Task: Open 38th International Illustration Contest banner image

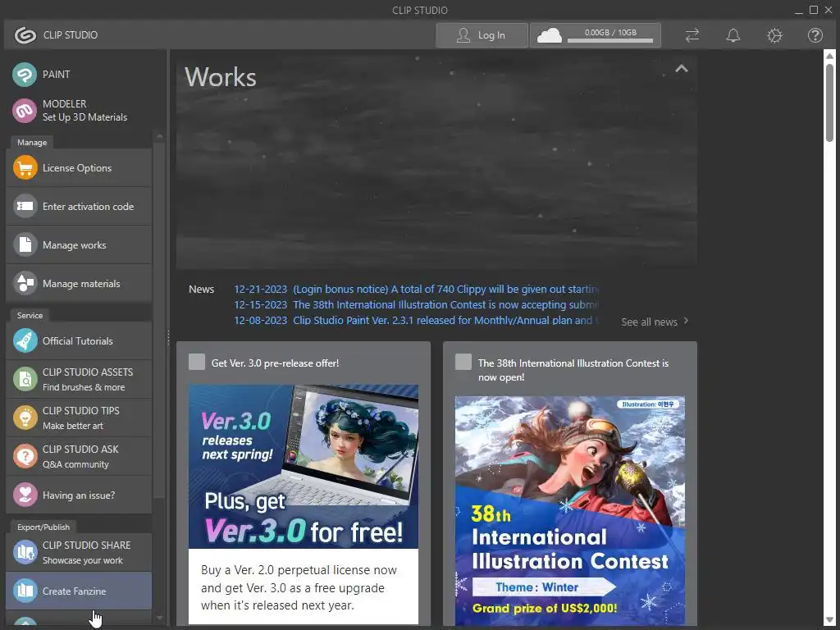Action: point(570,510)
